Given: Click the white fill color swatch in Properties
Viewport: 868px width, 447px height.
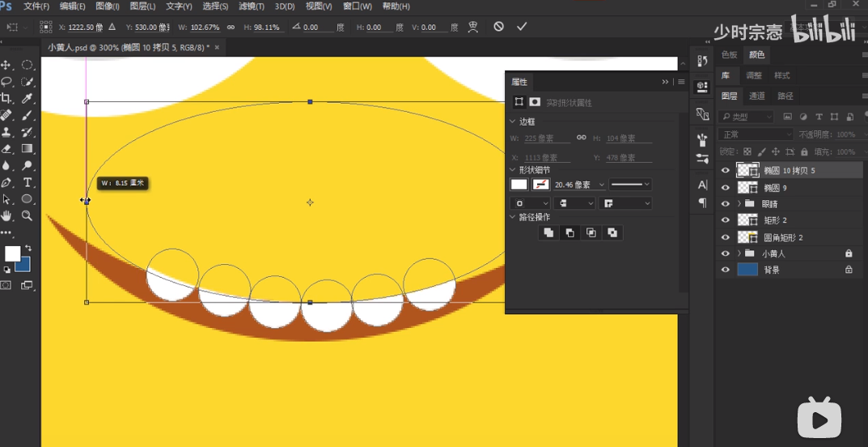Looking at the screenshot, I should click(519, 185).
